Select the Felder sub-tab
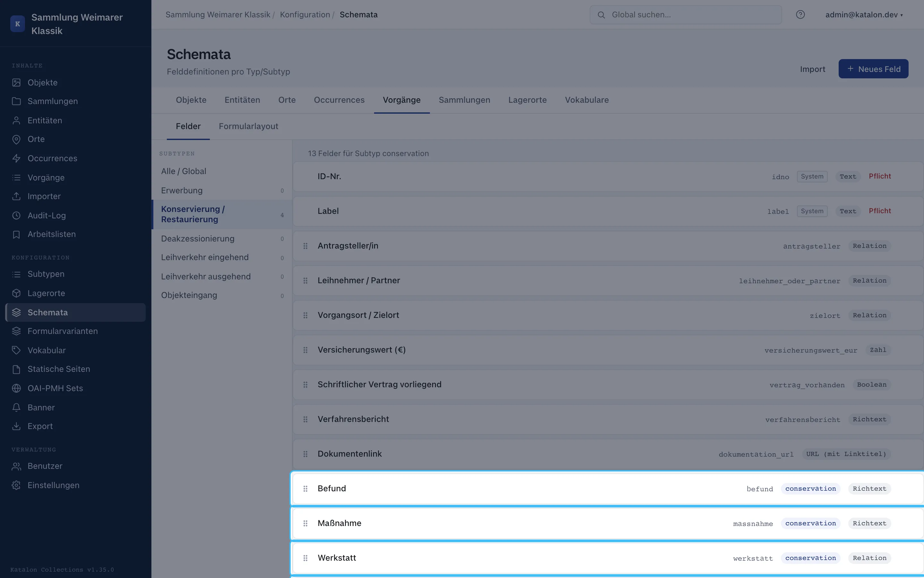924x578 pixels. click(x=188, y=127)
